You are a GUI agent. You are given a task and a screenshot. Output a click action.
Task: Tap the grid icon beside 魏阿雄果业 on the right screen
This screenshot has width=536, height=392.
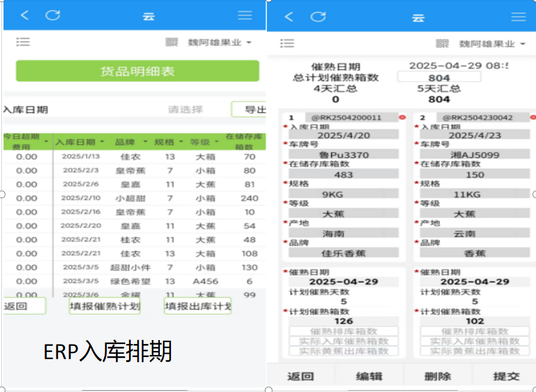tap(442, 43)
